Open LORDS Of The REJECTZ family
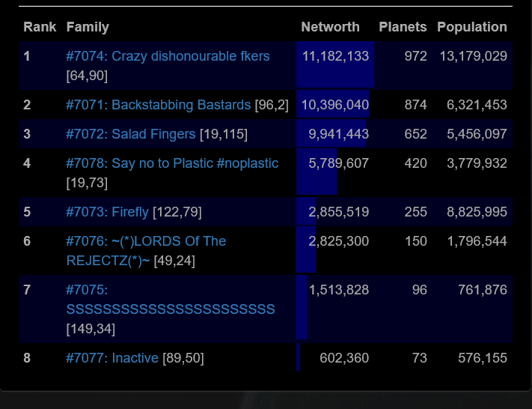Screen dimensions: 532x409 (146, 241)
